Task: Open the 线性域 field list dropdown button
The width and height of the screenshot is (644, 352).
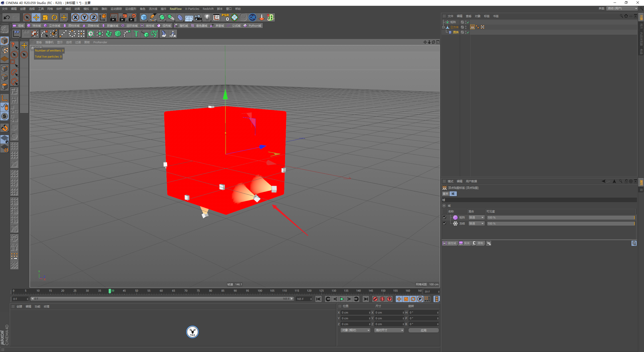Action: [450, 243]
